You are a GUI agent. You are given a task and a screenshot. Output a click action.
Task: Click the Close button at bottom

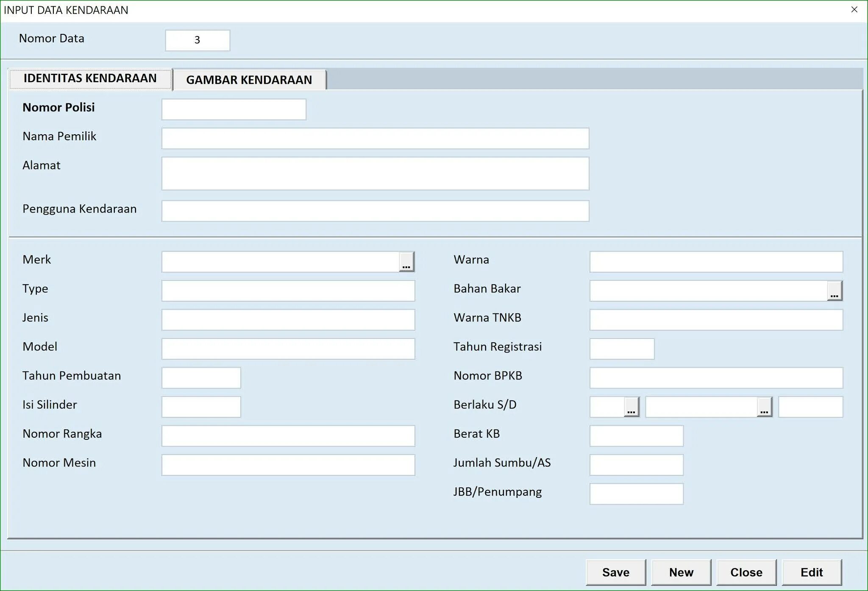746,572
